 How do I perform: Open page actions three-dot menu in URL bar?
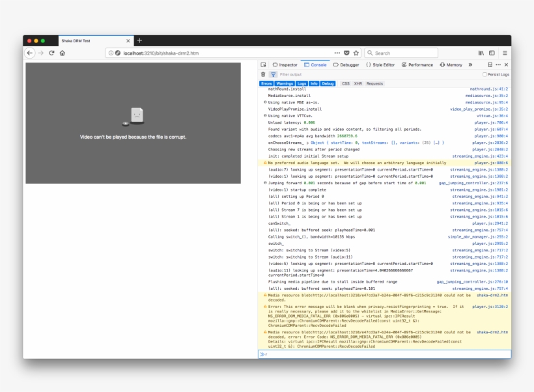(x=337, y=53)
